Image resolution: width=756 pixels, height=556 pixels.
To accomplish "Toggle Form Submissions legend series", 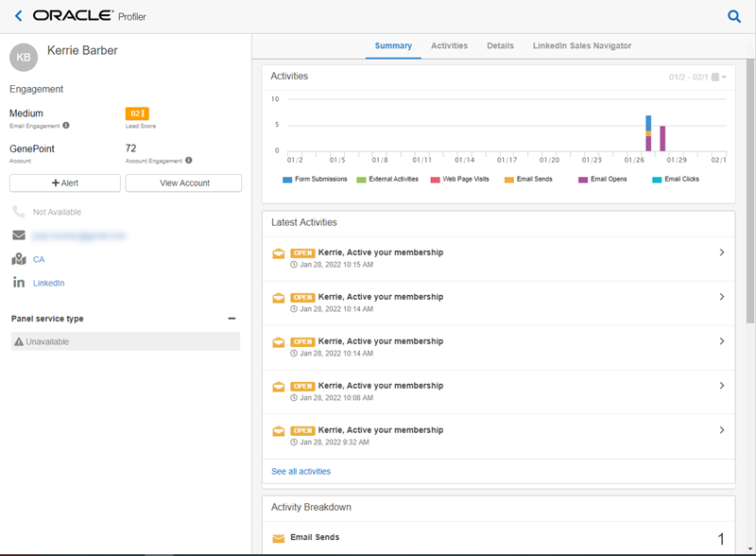I will point(315,179).
